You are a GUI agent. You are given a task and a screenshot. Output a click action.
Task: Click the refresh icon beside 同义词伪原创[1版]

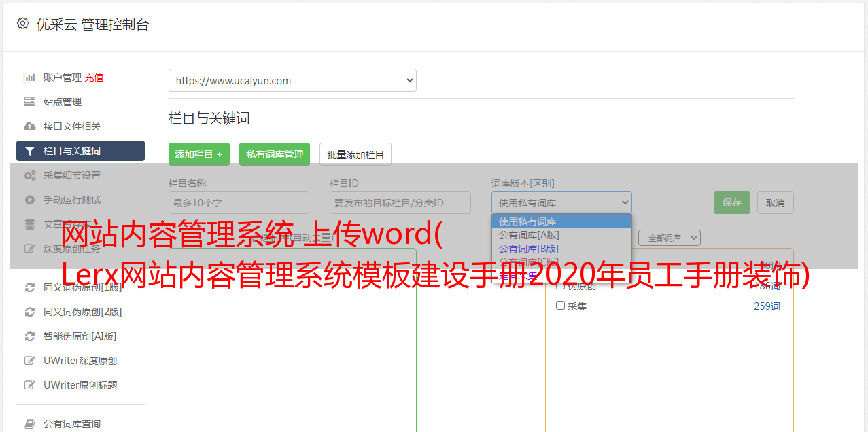[x=29, y=287]
